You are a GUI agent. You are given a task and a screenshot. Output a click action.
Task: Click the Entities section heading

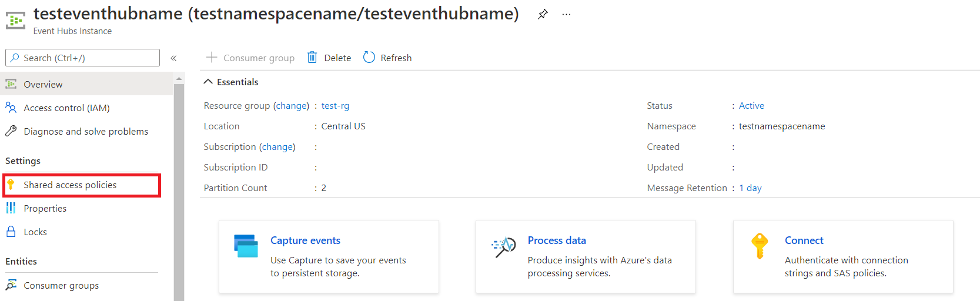[21, 261]
